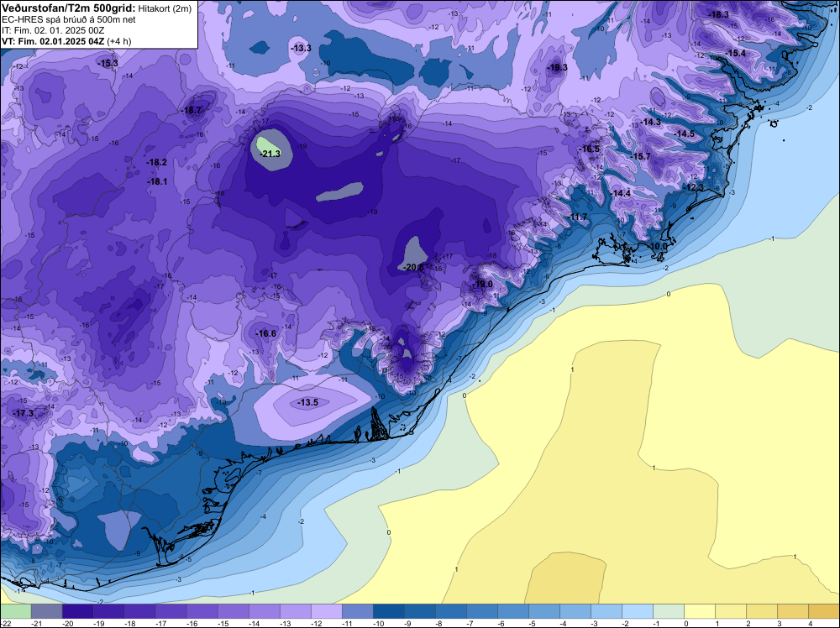840x628 pixels.
Task: Click the -7 blue legend swatch
Action: pyautogui.click(x=482, y=611)
